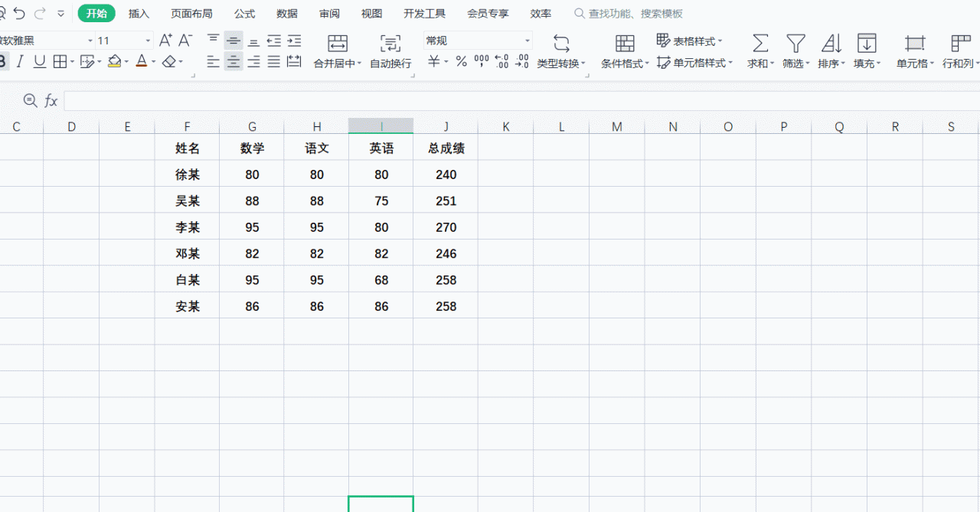The image size is (980, 512).
Task: Decrease font size with A- icon
Action: click(x=185, y=41)
